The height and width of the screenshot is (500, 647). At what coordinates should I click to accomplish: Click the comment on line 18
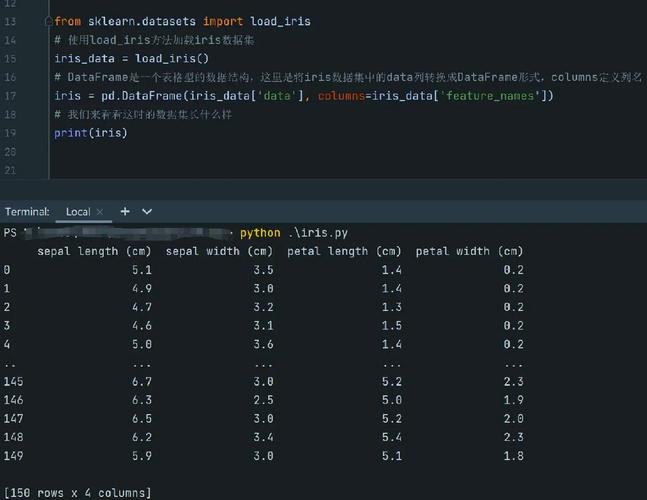click(x=143, y=114)
